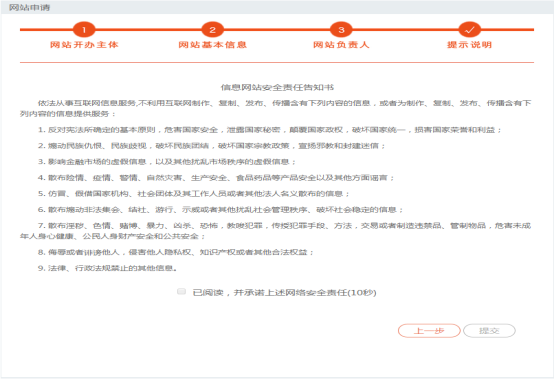Click clause 3 about 影响金融市场的虚假信息

167,161
